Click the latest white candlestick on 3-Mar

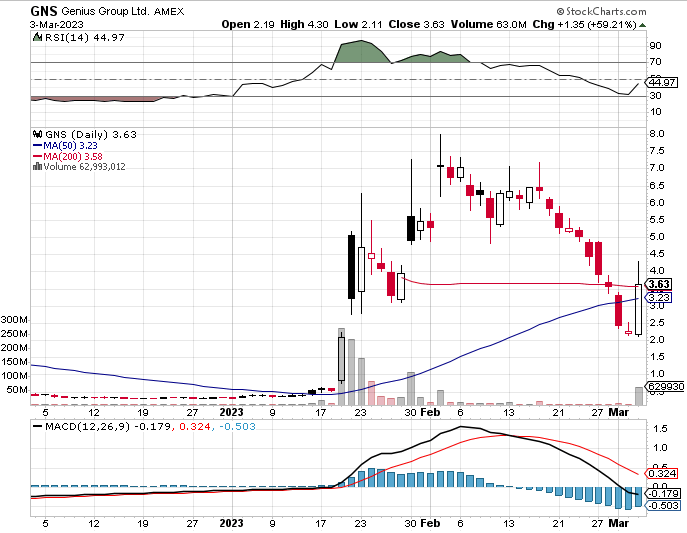click(638, 309)
